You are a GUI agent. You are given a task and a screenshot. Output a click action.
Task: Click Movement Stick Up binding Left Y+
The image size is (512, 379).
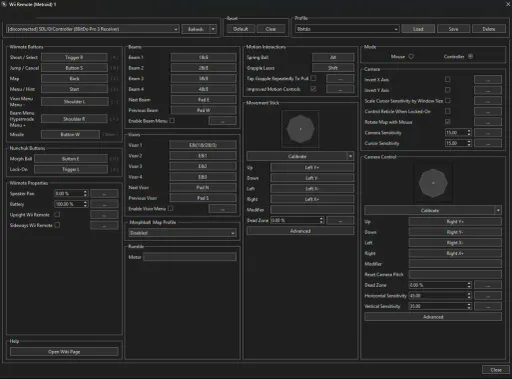[x=312, y=167]
